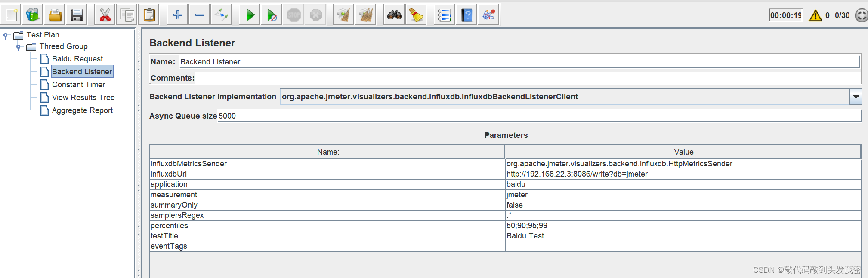Collapse the Thread Group tree node

click(19, 47)
